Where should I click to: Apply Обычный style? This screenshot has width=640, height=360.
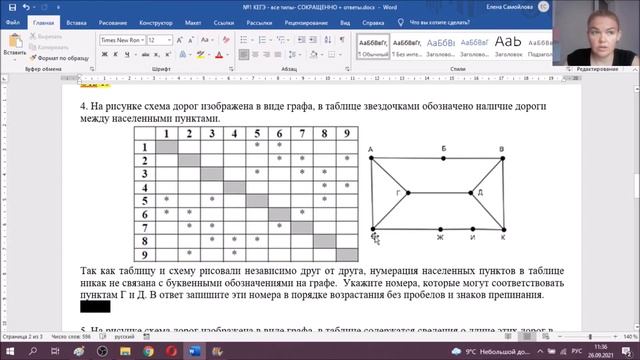[x=373, y=47]
